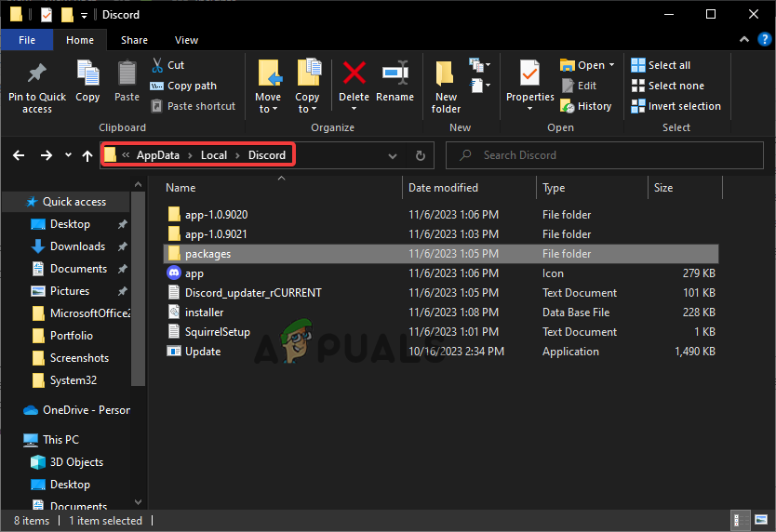Open the Easy access dropdown
Viewport: 776px width, 532px height.
(479, 86)
